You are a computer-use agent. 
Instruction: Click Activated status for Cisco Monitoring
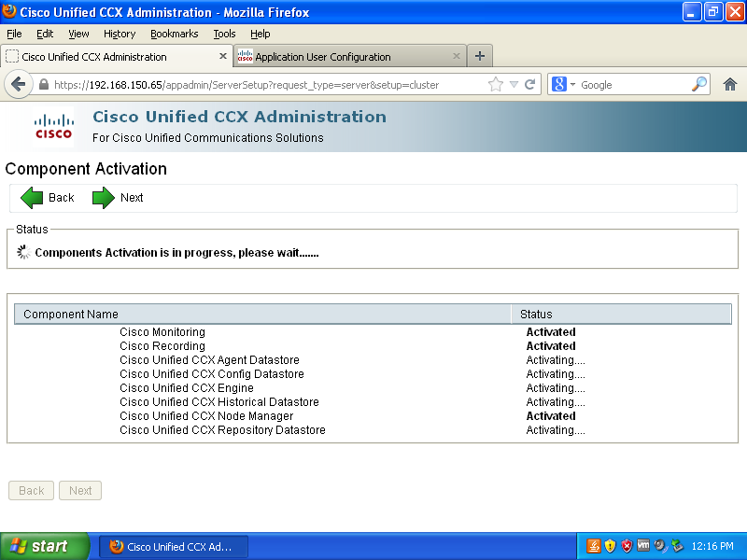551,332
